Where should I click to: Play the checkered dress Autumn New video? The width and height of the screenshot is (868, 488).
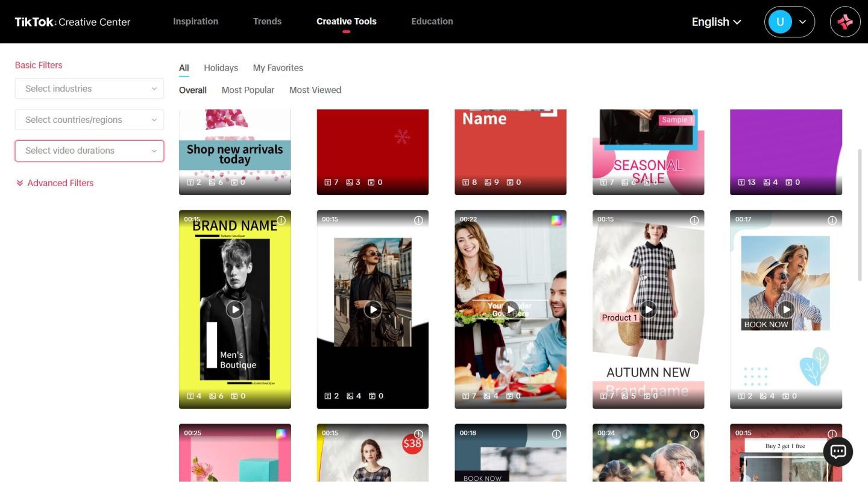point(649,310)
